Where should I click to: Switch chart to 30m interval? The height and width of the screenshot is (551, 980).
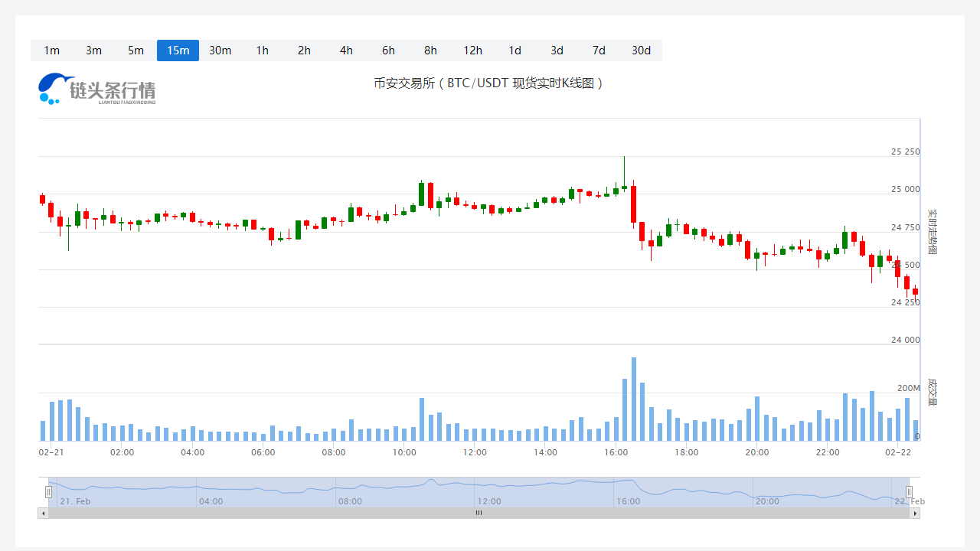[x=220, y=51]
